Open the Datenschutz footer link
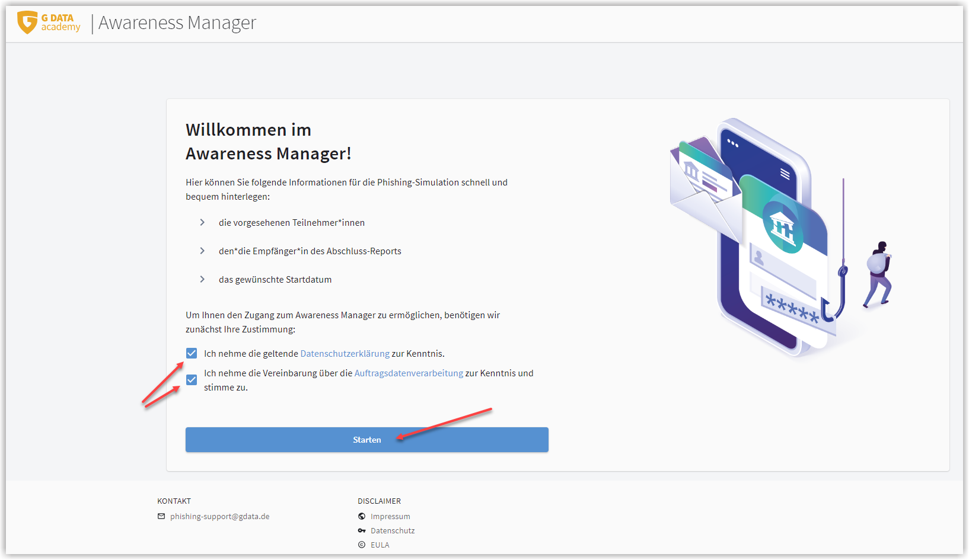 (x=393, y=530)
